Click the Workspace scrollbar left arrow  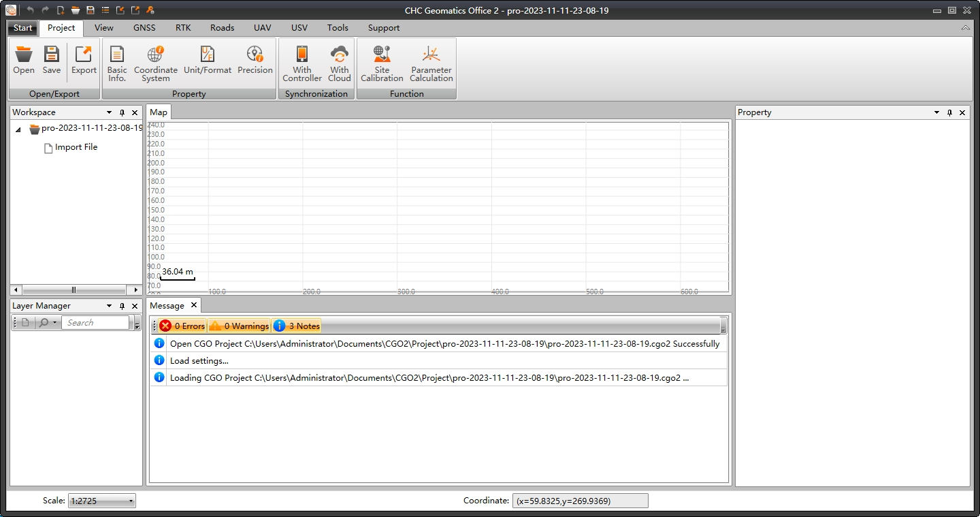[16, 290]
